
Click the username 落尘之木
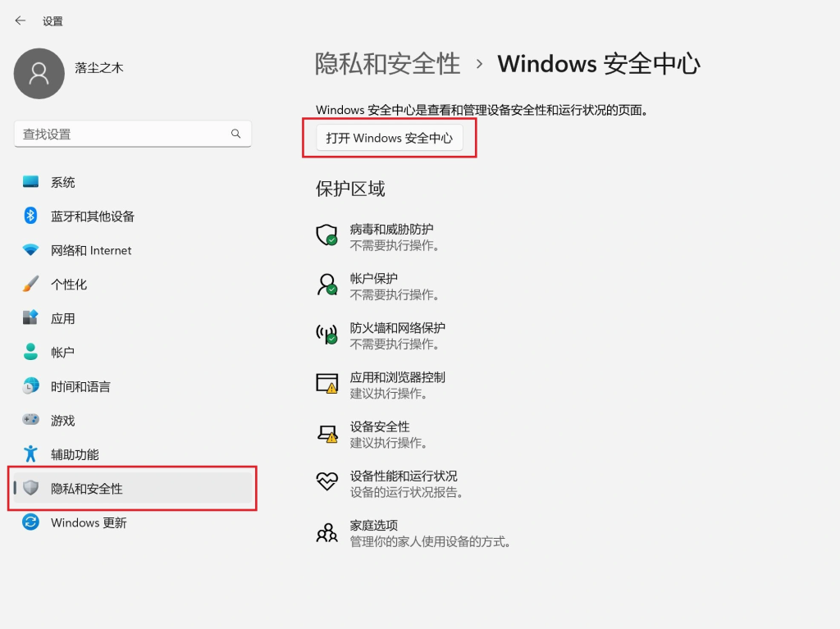coord(99,67)
